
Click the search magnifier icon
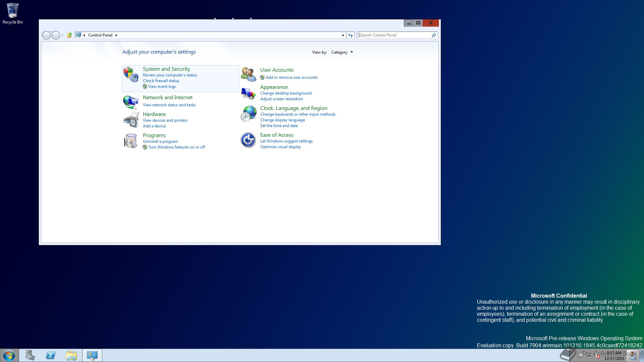coord(434,35)
